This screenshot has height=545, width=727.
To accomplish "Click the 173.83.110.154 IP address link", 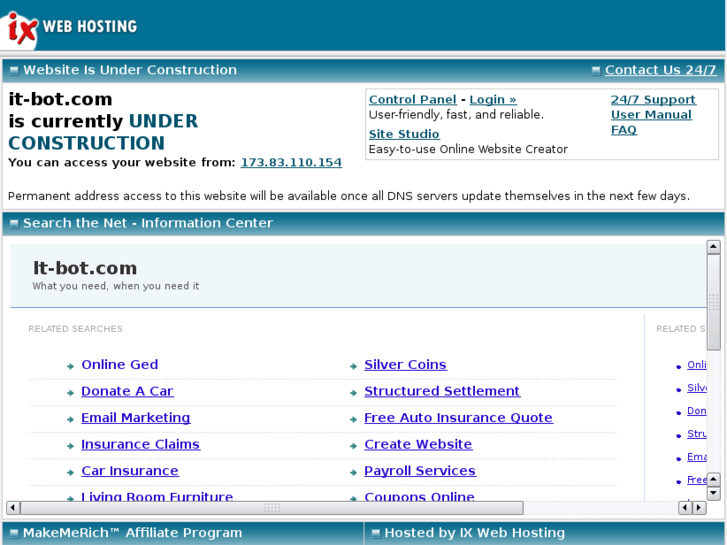I will pos(291,162).
